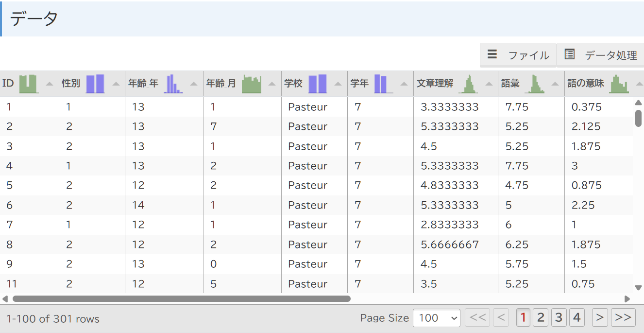Jump to page 4
The width and height of the screenshot is (644, 333).
tap(576, 318)
